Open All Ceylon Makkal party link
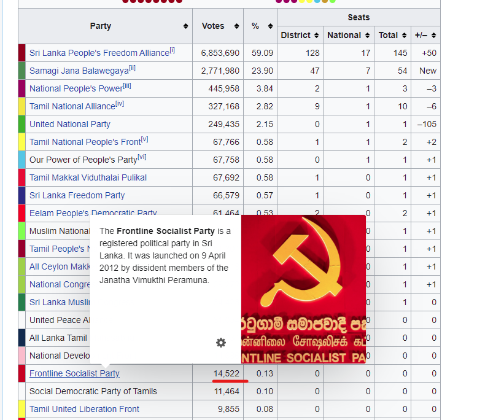The height and width of the screenshot is (420, 504). click(x=60, y=266)
